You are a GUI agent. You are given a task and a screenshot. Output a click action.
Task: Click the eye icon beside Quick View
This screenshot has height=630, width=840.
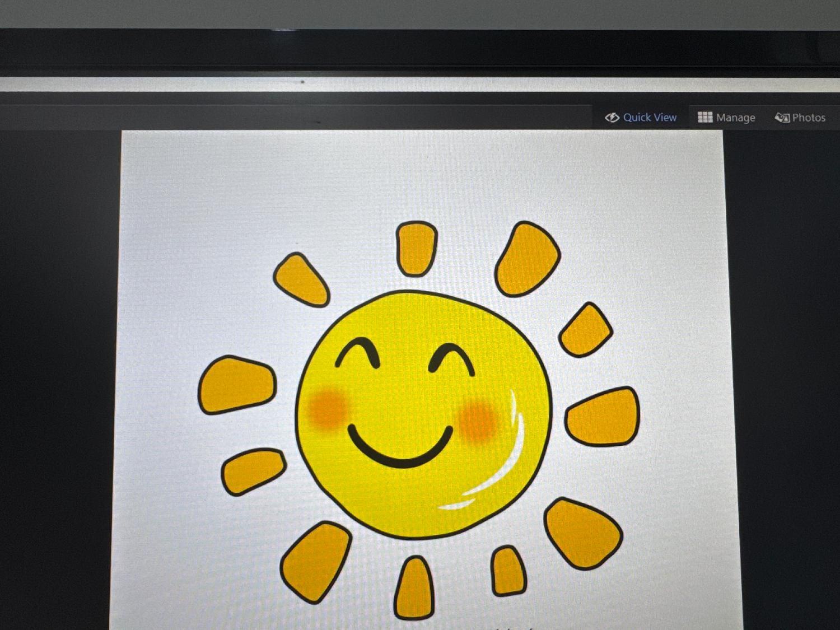click(x=612, y=118)
